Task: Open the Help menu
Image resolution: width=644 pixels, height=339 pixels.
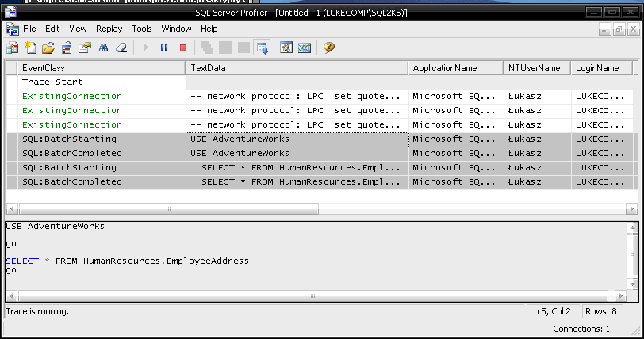Action: coord(209,29)
